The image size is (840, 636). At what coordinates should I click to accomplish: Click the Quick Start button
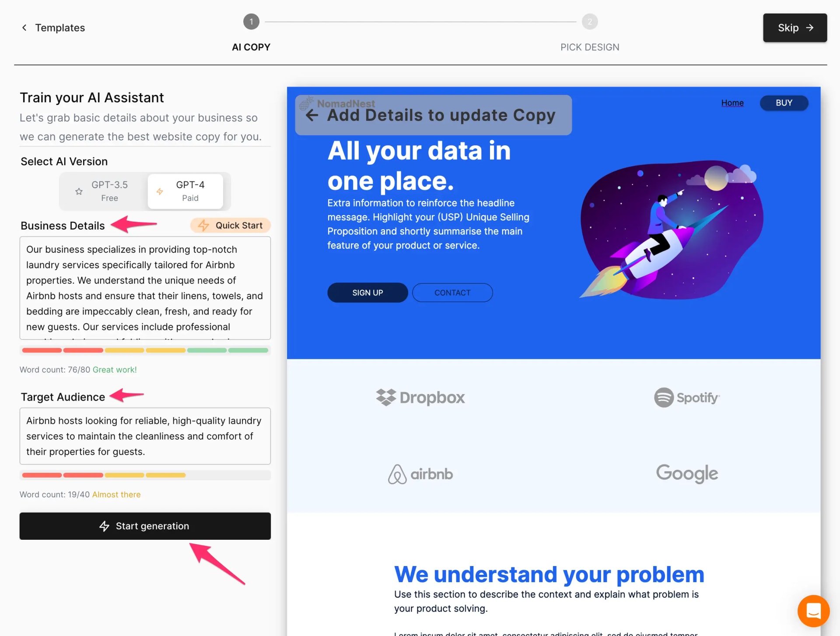pos(230,225)
